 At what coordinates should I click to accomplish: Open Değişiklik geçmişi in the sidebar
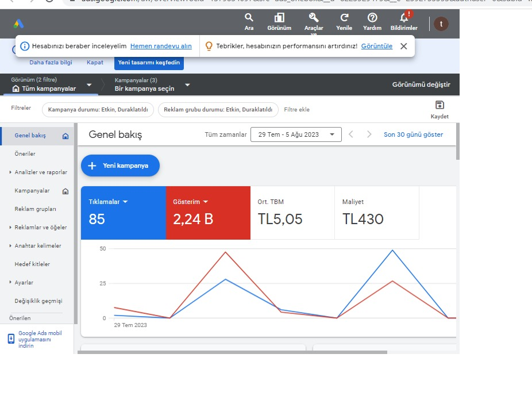[38, 301]
